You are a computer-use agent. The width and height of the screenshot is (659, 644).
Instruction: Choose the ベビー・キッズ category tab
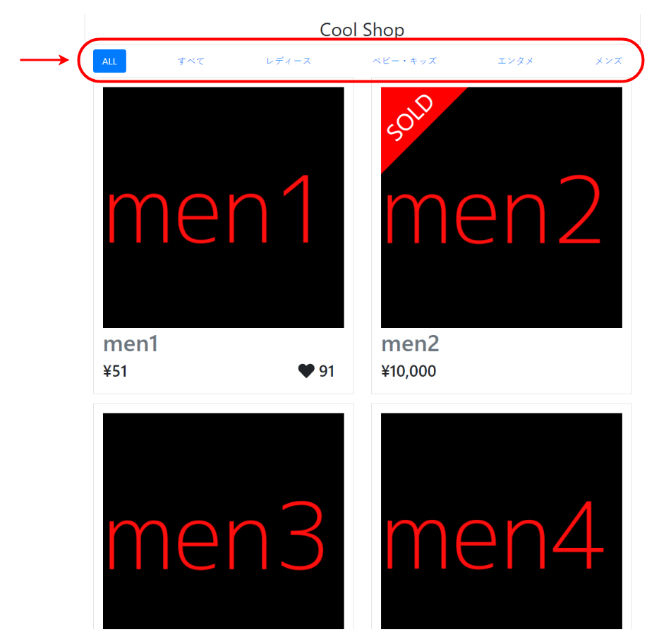[x=405, y=61]
